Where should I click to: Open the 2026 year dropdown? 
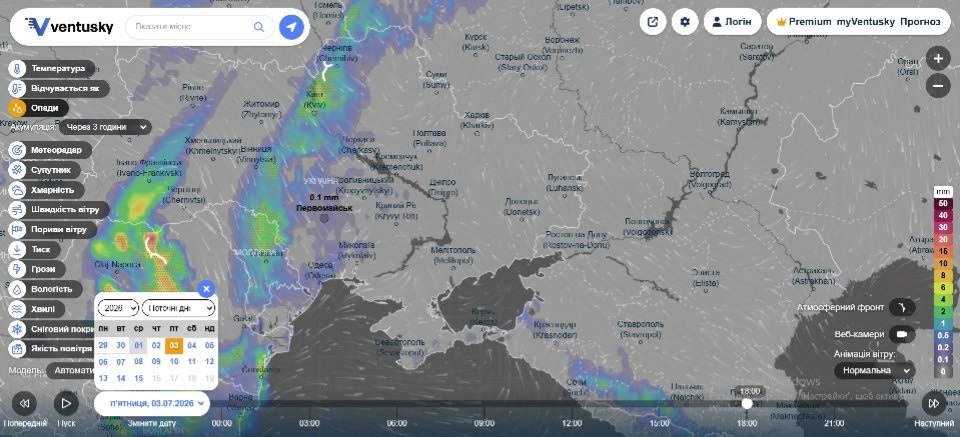[118, 308]
